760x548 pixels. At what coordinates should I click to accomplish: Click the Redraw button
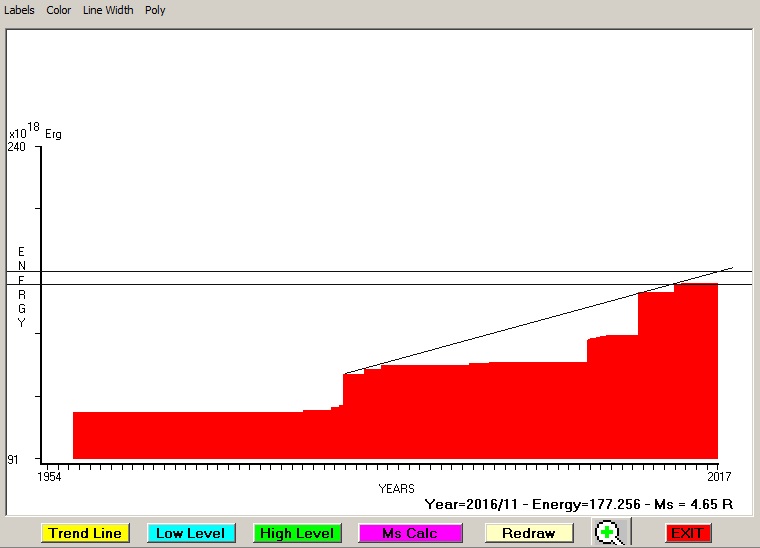pyautogui.click(x=529, y=533)
